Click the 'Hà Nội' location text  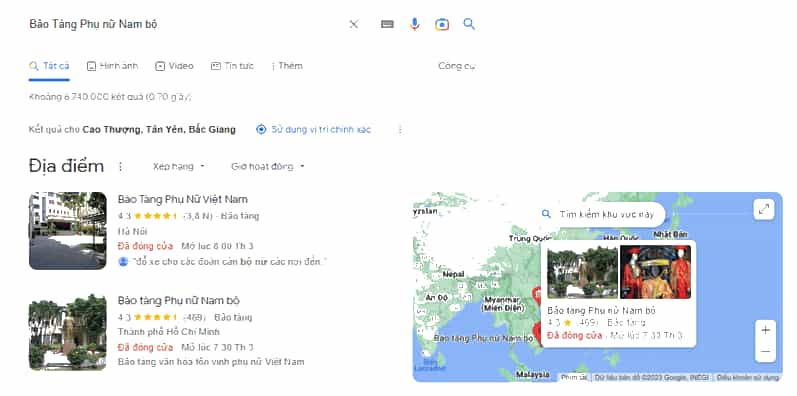pyautogui.click(x=132, y=231)
